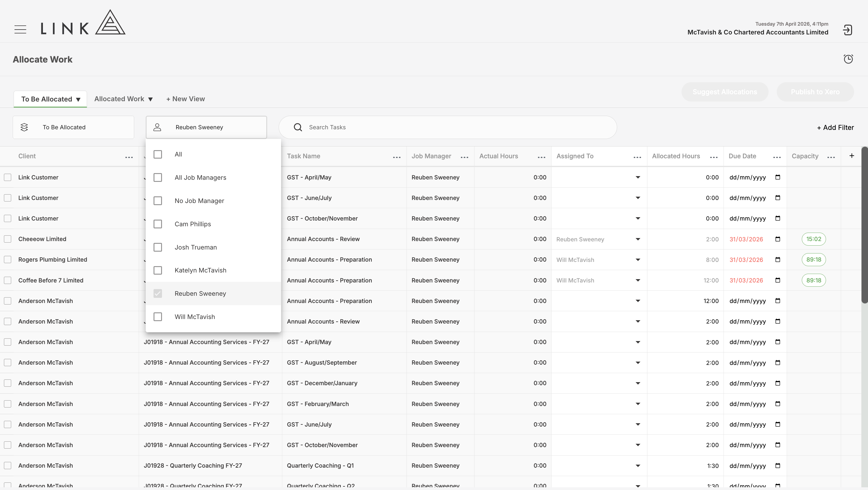Select the Cheeeow Limited row checkbox

8,239
